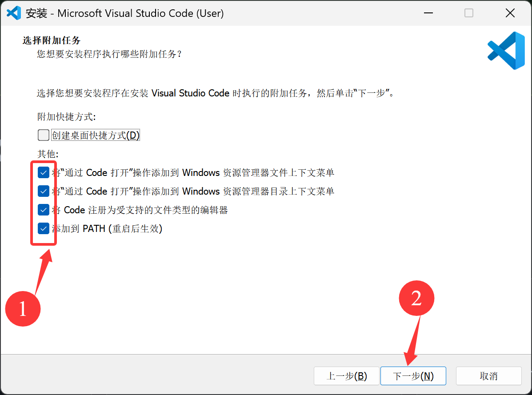Enable the create desktop shortcut checkbox
This screenshot has width=532, height=395.
pos(44,135)
